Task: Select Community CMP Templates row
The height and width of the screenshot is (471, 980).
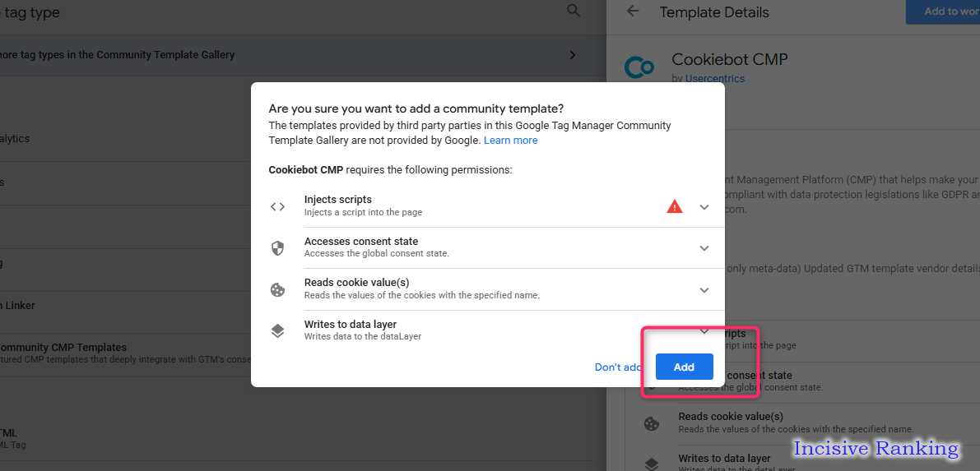Action: pyautogui.click(x=125, y=354)
